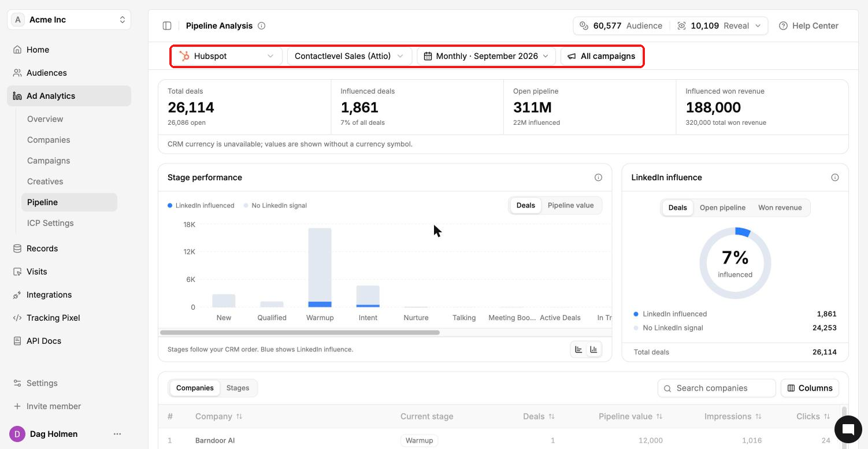Screen dimensions: 868x449
Task: Click the stage chart horizontal scrollbar
Action: coord(300,332)
